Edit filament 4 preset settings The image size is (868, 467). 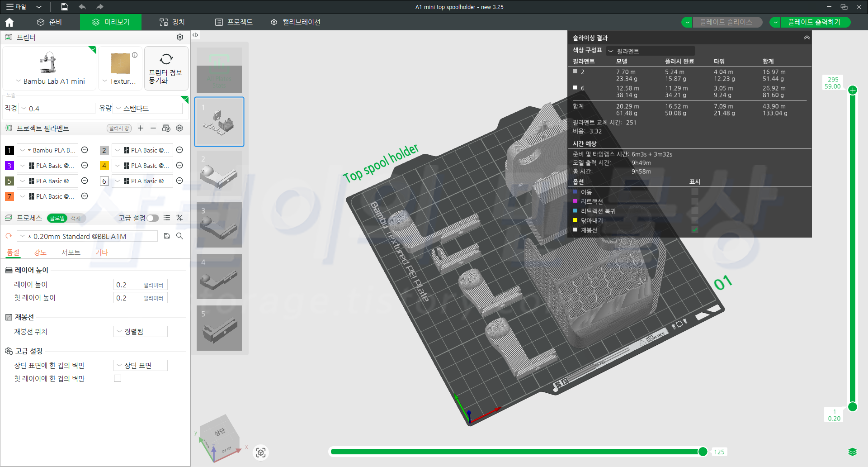tap(179, 166)
